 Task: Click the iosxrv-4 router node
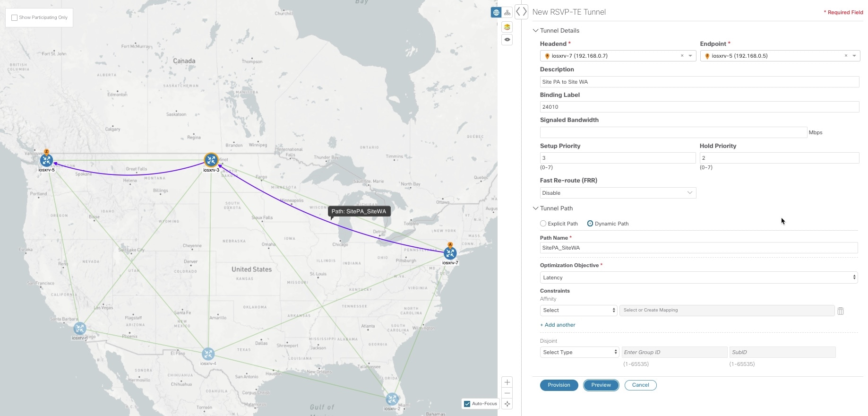point(208,354)
